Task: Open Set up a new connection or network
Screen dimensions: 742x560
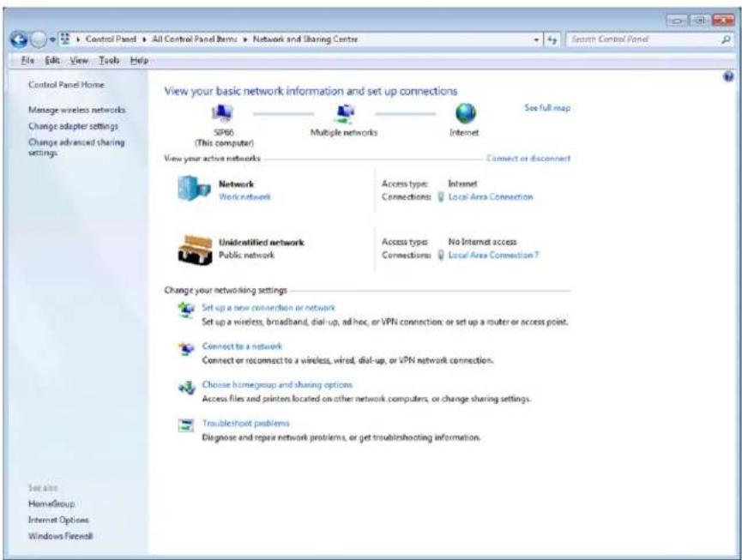Action: (268, 307)
